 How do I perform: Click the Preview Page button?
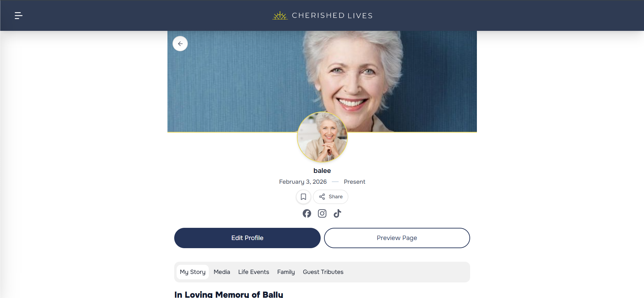(x=397, y=238)
